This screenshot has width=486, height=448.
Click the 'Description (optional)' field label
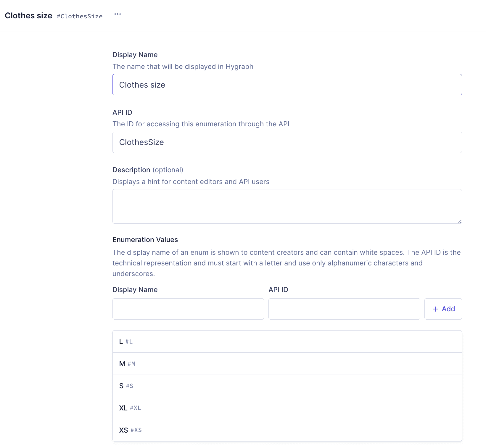pyautogui.click(x=148, y=170)
